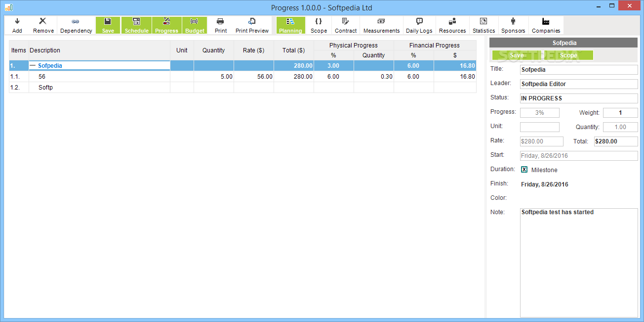Click the Progress field showing 3%
The width and height of the screenshot is (644, 322).
(540, 113)
